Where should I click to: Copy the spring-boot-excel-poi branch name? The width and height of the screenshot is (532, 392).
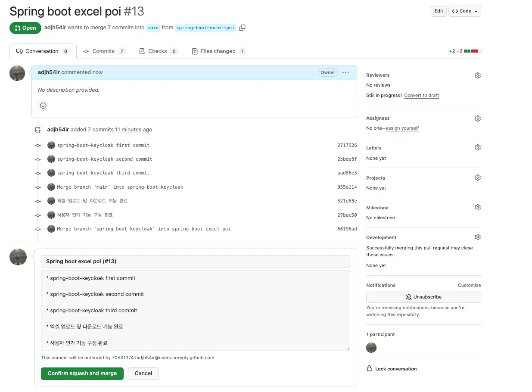tap(242, 28)
